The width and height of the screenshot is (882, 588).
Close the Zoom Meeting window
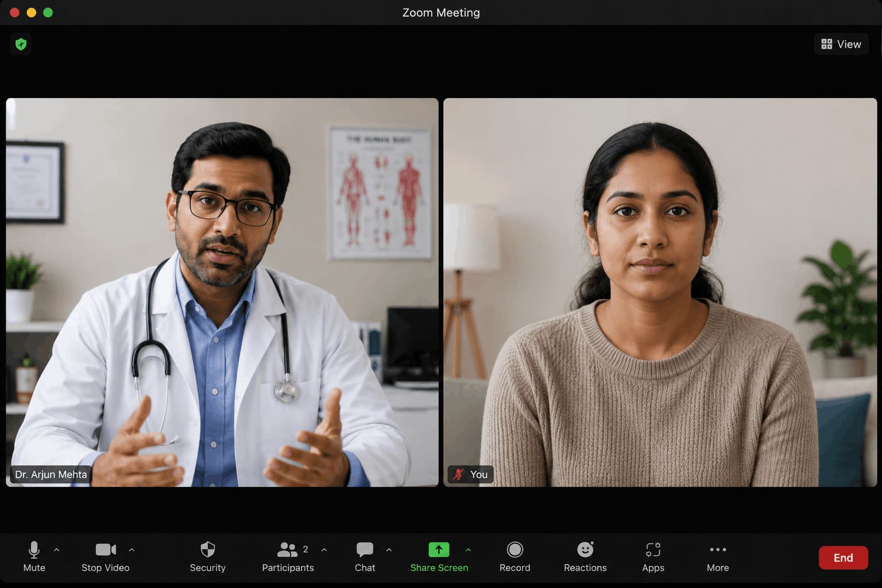click(15, 13)
